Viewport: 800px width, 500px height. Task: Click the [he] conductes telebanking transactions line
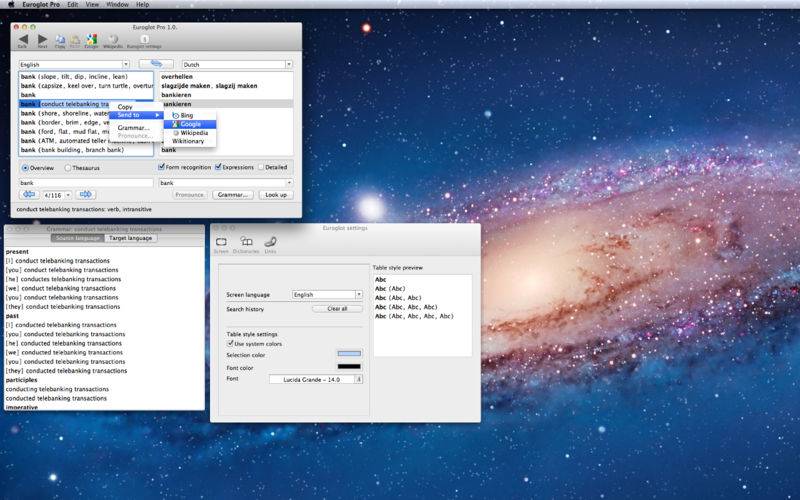click(x=63, y=279)
